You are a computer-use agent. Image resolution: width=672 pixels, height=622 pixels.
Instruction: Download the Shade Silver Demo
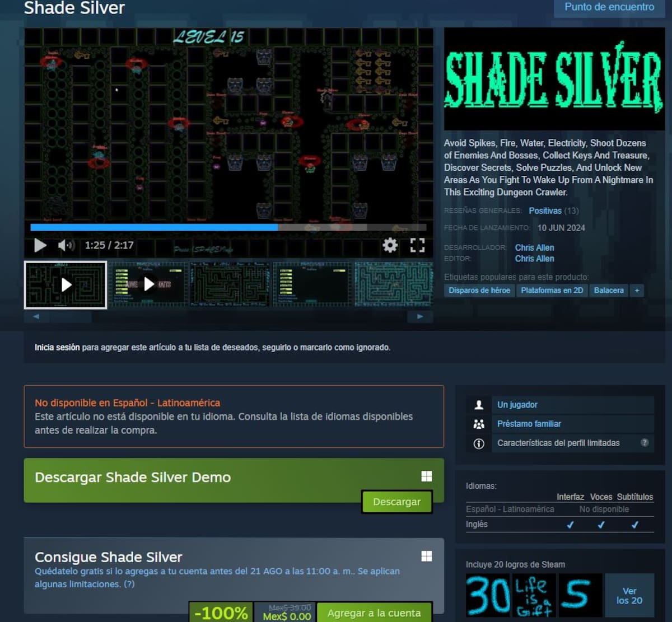tap(396, 502)
